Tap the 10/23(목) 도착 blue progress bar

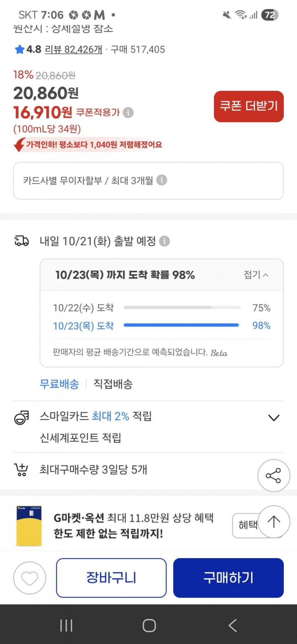pos(181,325)
